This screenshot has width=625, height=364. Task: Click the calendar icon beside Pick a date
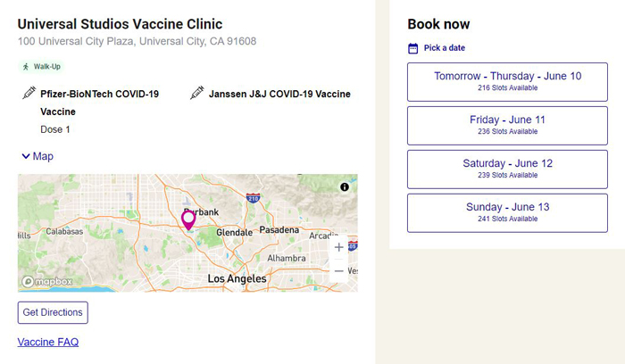tap(412, 48)
